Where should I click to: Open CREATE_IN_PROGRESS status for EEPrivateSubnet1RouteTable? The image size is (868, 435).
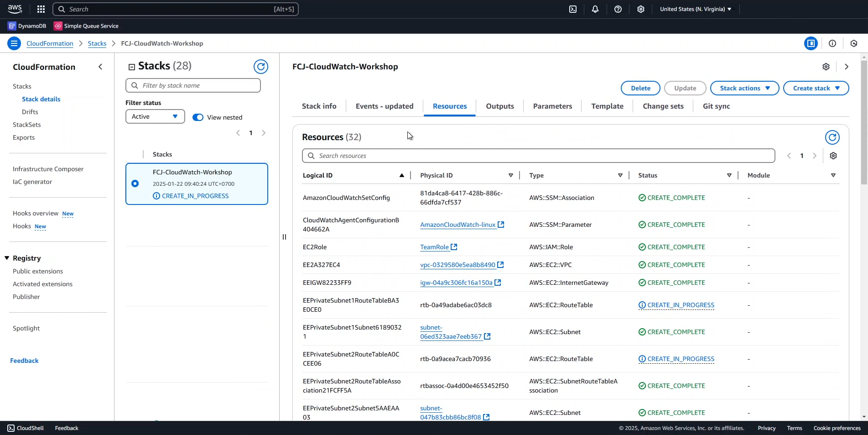676,305
